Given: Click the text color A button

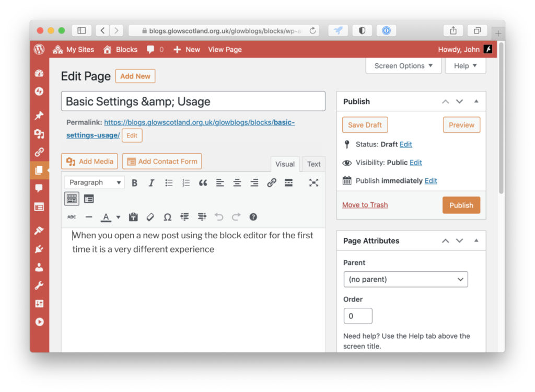Looking at the screenshot, I should (106, 217).
